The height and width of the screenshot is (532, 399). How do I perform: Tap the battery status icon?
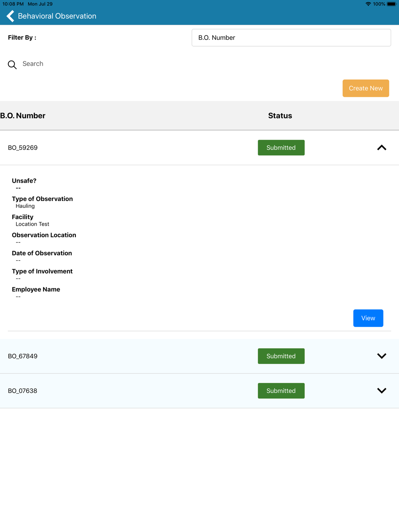click(x=391, y=4)
